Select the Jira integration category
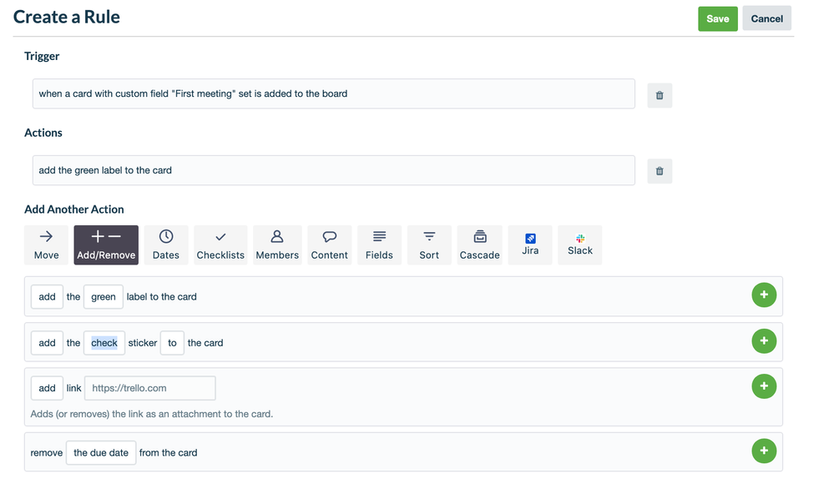Screen dimensions: 834x504 pyautogui.click(x=530, y=244)
